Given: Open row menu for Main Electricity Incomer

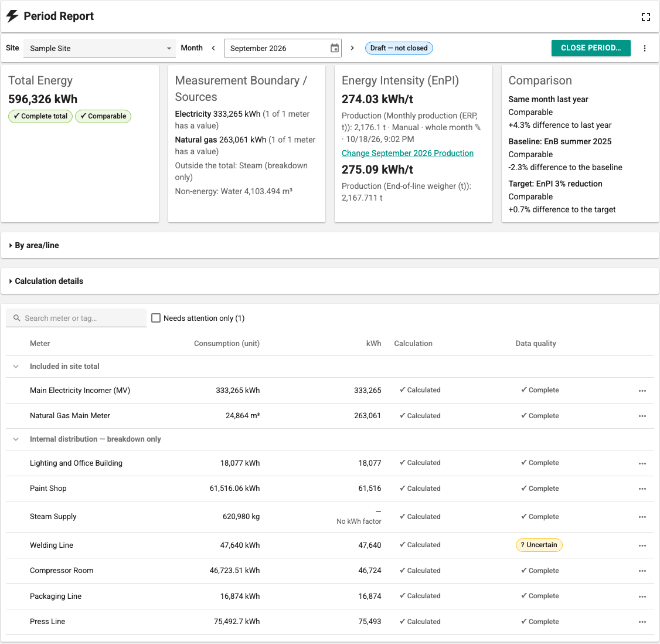Looking at the screenshot, I should (x=642, y=391).
